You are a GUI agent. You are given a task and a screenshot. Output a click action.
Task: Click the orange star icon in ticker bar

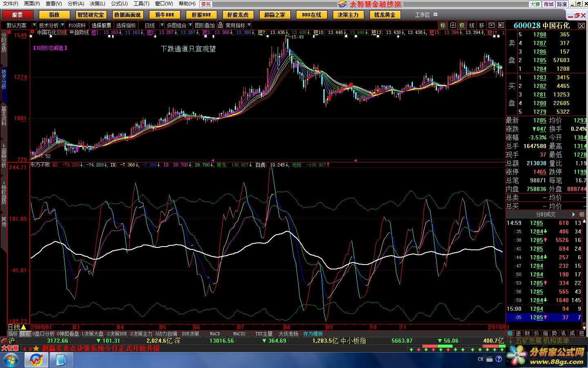coord(36,348)
